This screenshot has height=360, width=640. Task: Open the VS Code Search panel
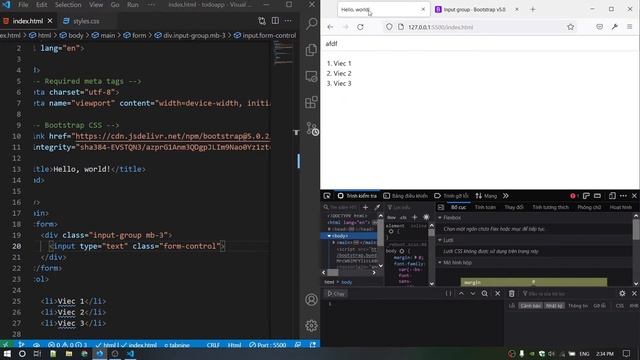pos(311,24)
